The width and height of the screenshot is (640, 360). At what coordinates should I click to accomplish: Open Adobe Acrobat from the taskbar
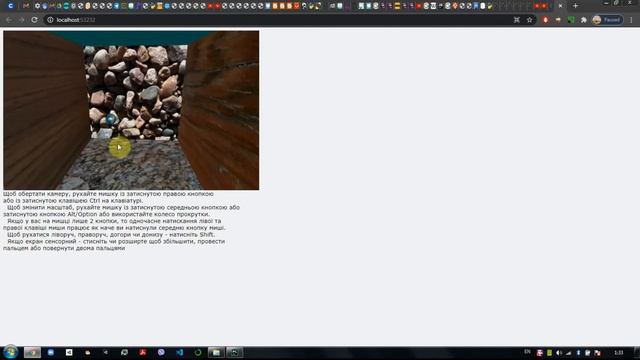click(x=142, y=352)
